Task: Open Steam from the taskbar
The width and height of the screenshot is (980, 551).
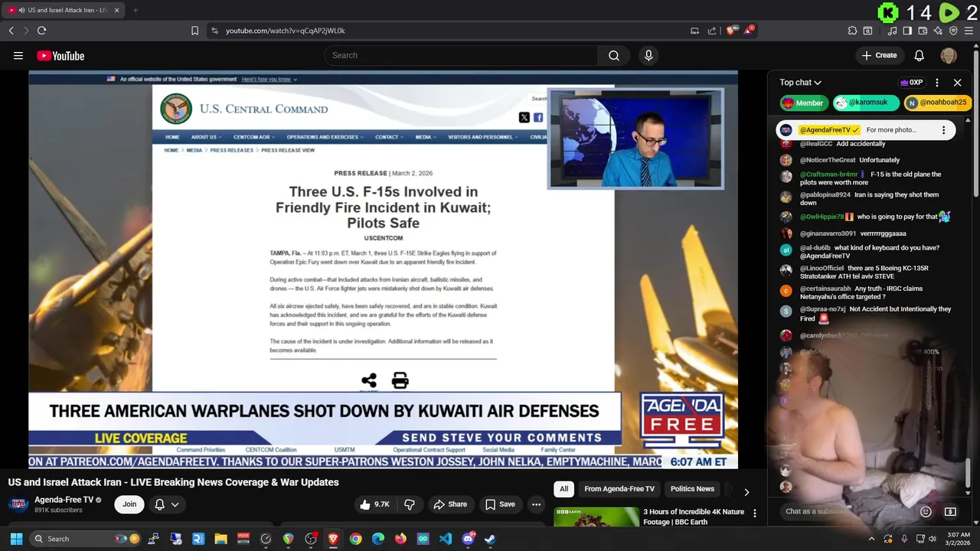Action: (x=490, y=539)
